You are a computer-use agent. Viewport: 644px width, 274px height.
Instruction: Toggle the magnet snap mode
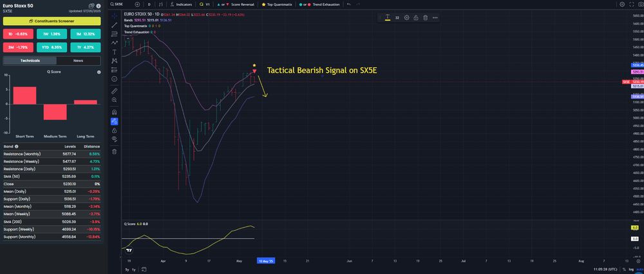point(114,112)
